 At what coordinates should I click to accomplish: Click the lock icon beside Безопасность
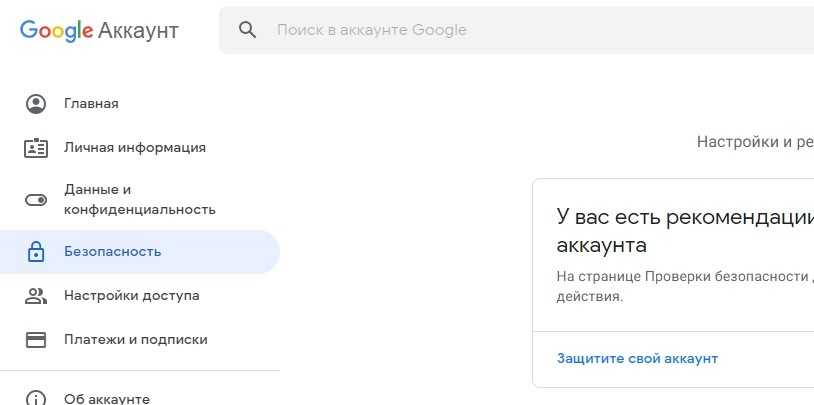(36, 252)
